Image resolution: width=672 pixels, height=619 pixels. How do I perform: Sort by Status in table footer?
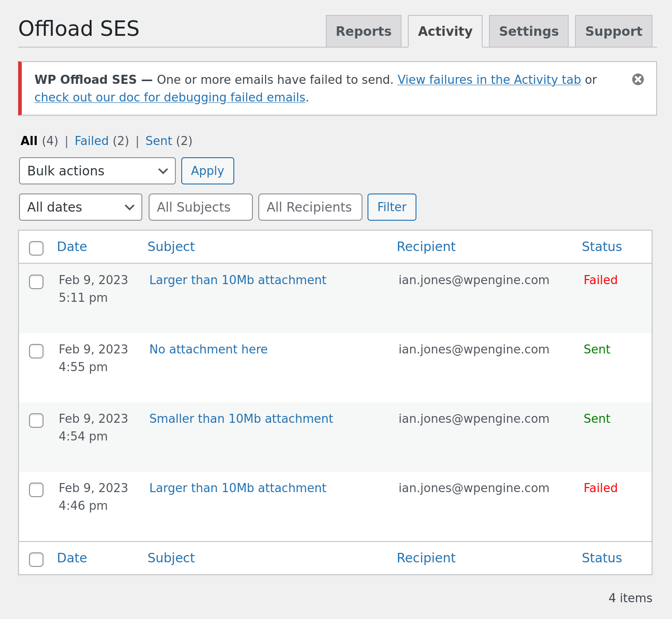click(602, 558)
